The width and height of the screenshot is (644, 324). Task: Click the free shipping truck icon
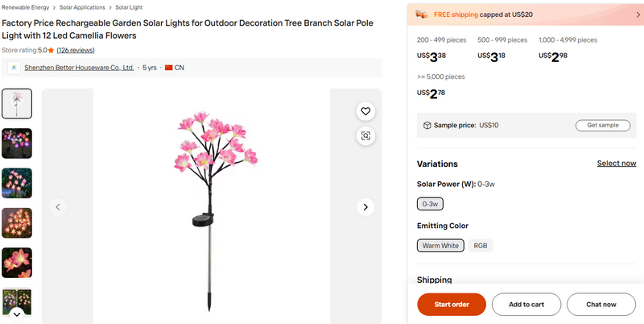[x=422, y=14]
